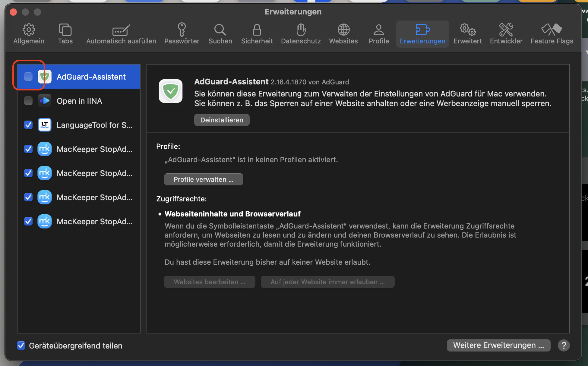Screen dimensions: 588x366
Task: Click the Profile: section label
Action: [168, 147]
